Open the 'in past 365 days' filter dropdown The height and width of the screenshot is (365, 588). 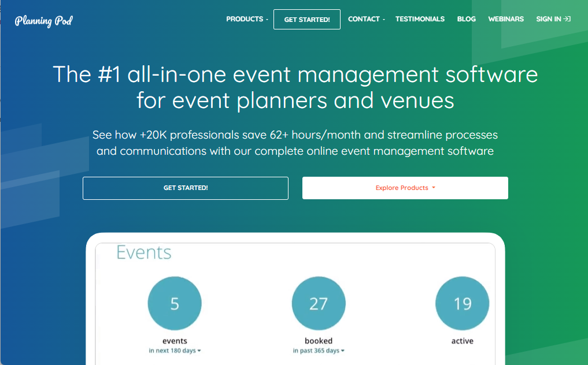(319, 350)
